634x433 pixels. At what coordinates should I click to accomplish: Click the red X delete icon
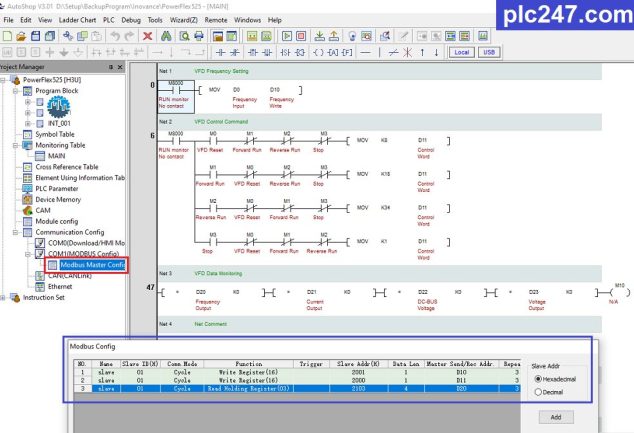[148, 36]
